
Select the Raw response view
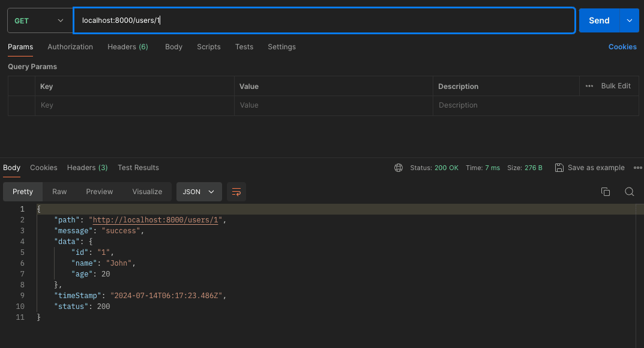tap(59, 192)
